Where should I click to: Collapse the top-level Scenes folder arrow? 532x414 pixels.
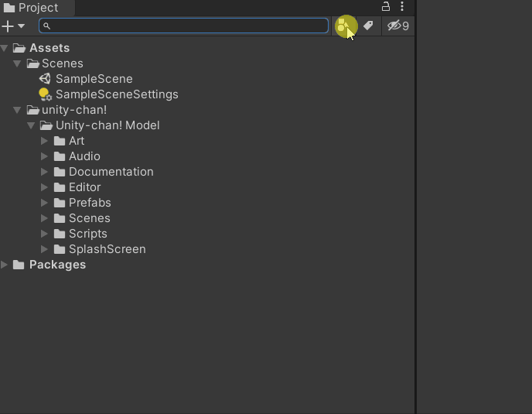(17, 63)
